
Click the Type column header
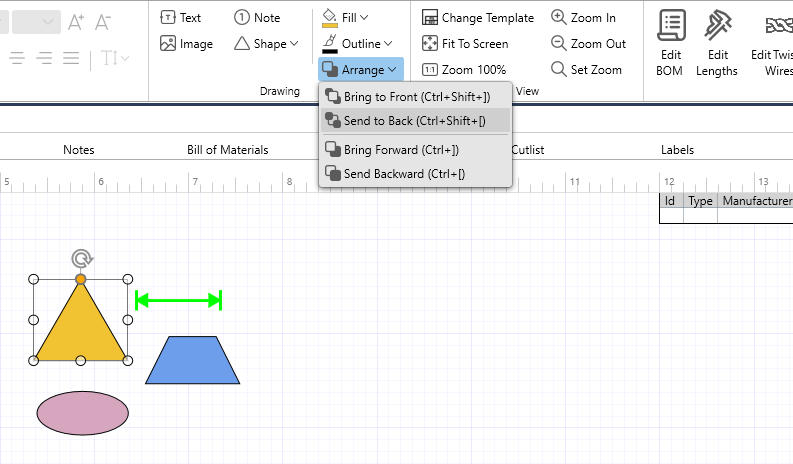[x=700, y=201]
